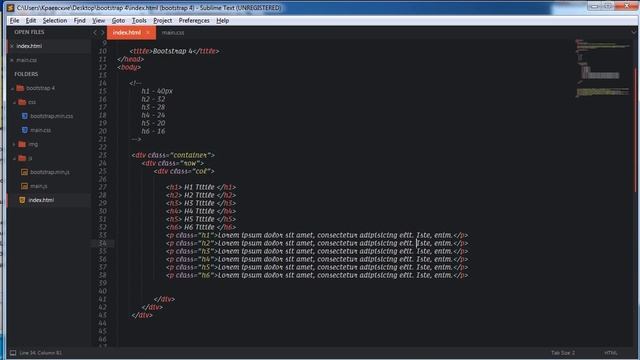Click the index.html file icon in sidebar

pyautogui.click(x=22, y=200)
